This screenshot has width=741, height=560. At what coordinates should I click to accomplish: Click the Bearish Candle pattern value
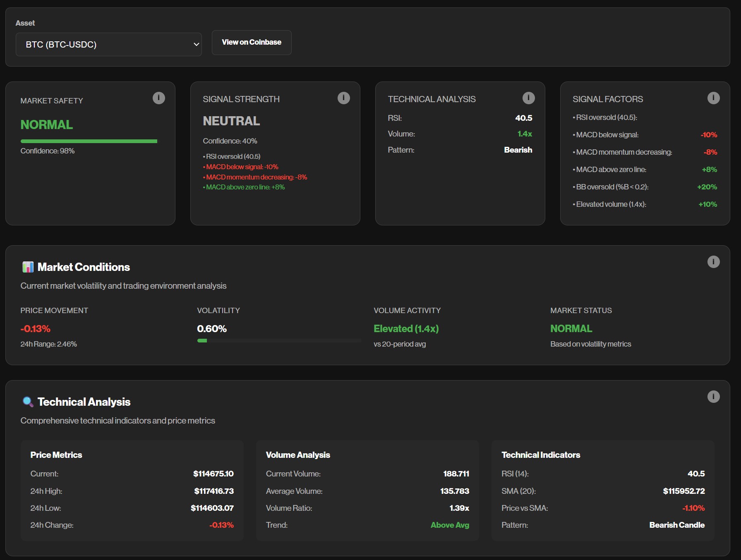click(677, 525)
